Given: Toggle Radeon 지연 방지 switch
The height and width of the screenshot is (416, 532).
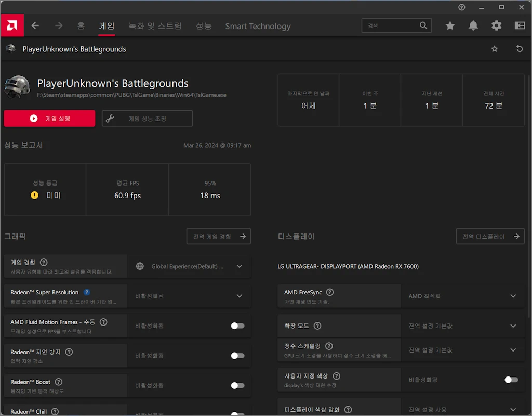Looking at the screenshot, I should pyautogui.click(x=237, y=356).
